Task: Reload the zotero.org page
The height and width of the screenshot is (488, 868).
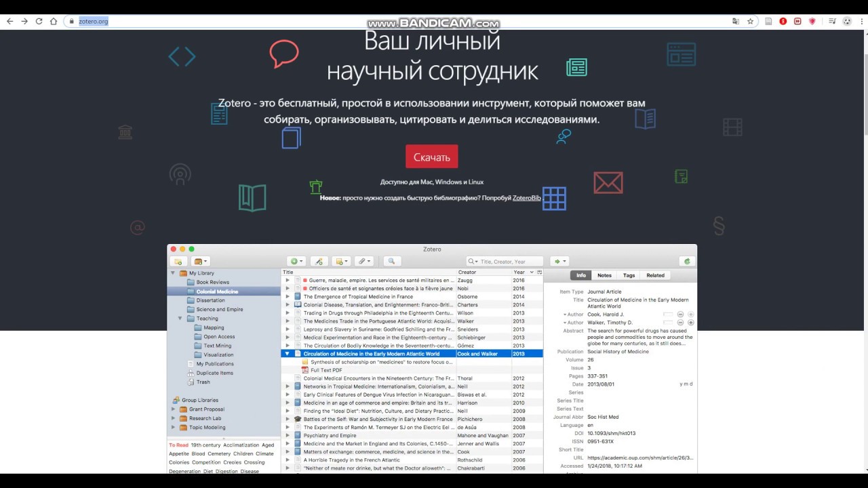Action: point(39,21)
